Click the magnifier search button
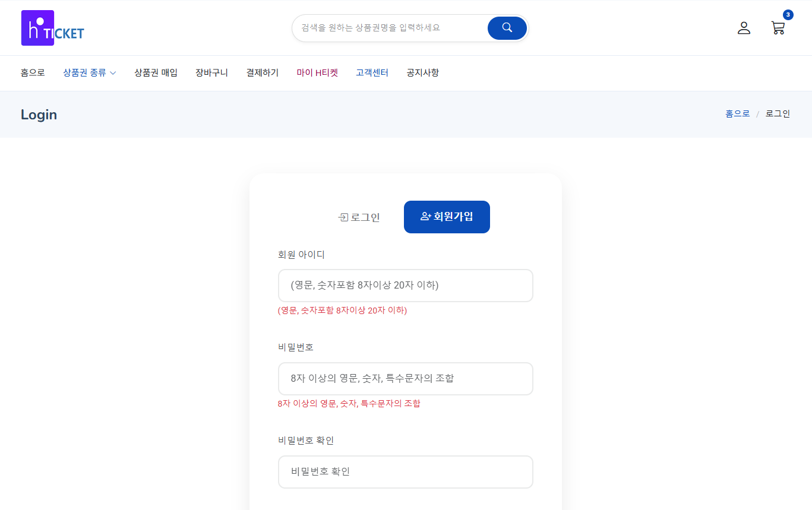The width and height of the screenshot is (812, 510). pos(507,28)
